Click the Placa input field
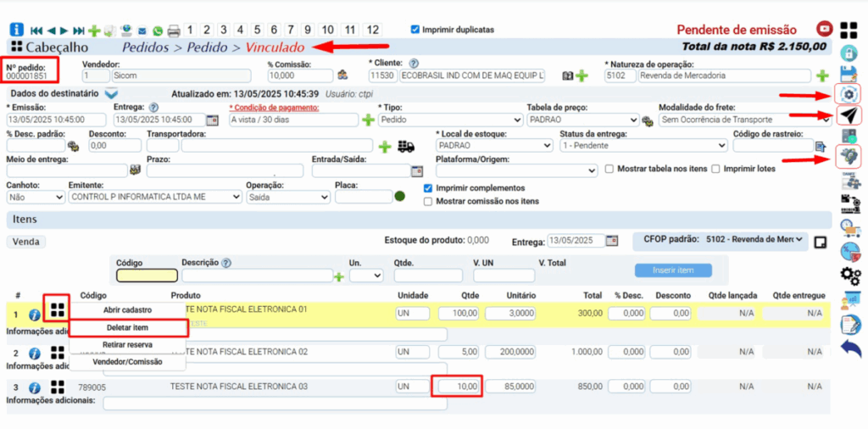 (x=363, y=197)
